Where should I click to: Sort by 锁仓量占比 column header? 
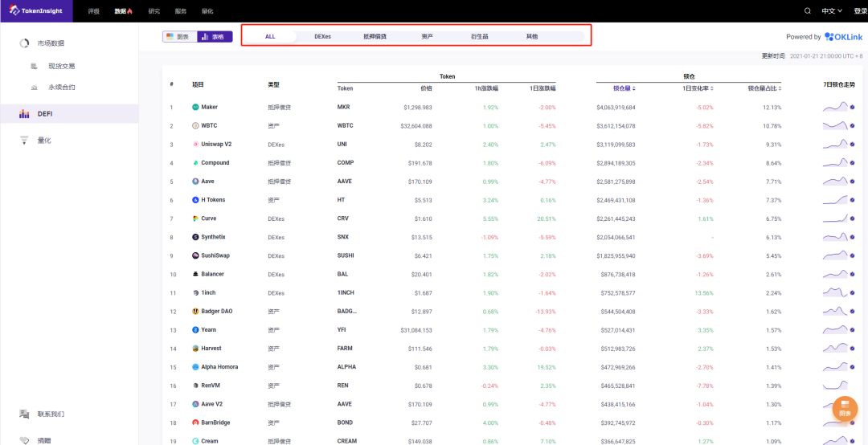(764, 88)
